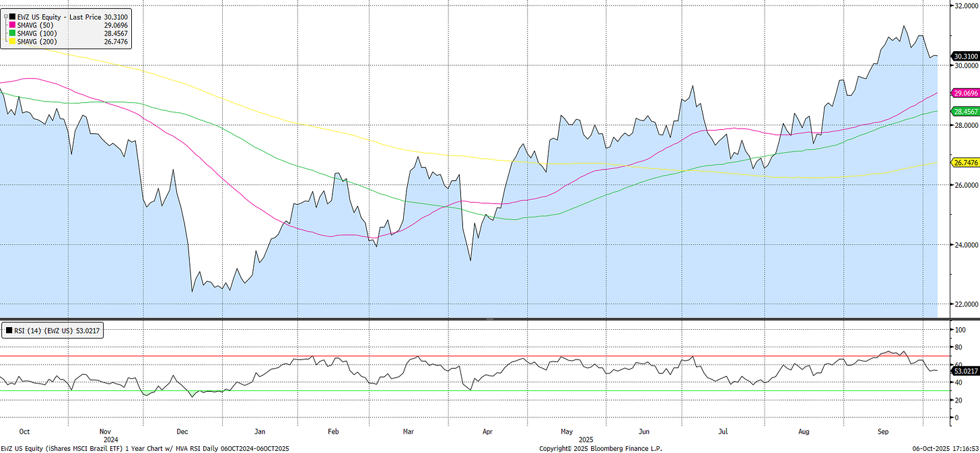Select the 'SMAVG (50)' legend label
The width and height of the screenshot is (980, 453).
(36, 25)
